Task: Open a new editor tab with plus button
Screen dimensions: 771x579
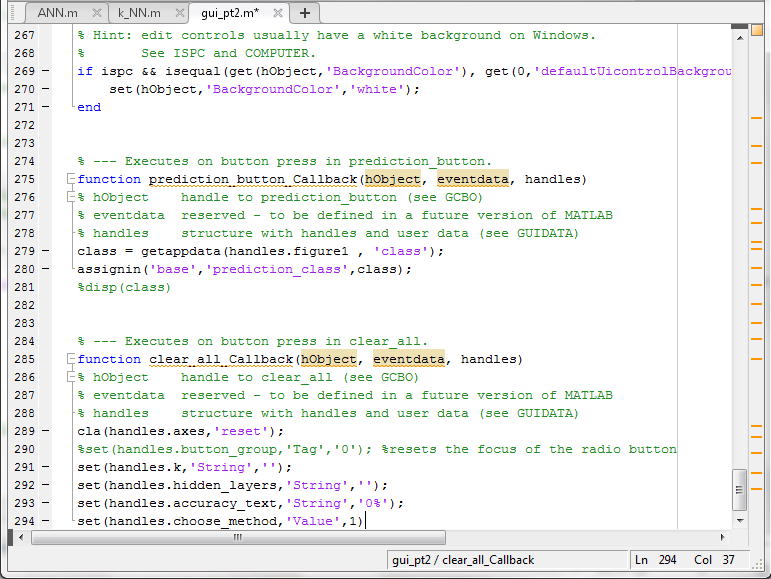Action: click(x=305, y=13)
